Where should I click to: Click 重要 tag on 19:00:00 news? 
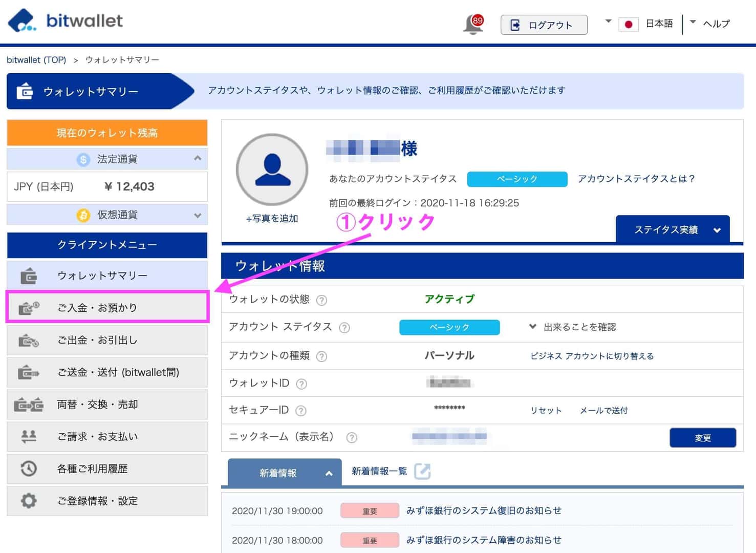370,511
